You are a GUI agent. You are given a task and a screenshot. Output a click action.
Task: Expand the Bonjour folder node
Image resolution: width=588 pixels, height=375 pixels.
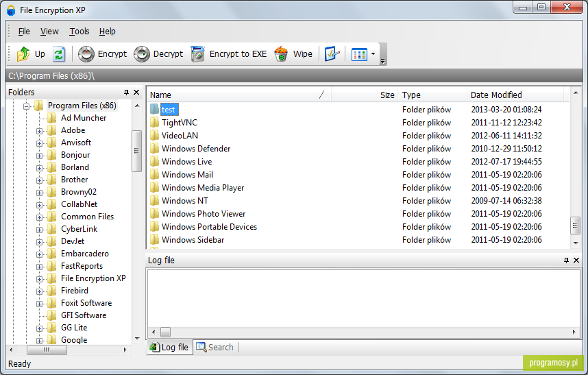click(39, 156)
